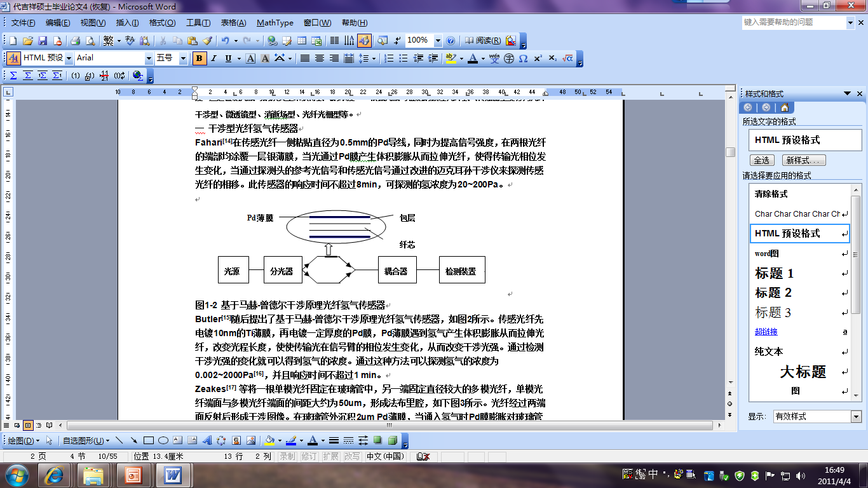Open the 100% zoom dropdown
The width and height of the screenshot is (868, 488).
coord(438,41)
